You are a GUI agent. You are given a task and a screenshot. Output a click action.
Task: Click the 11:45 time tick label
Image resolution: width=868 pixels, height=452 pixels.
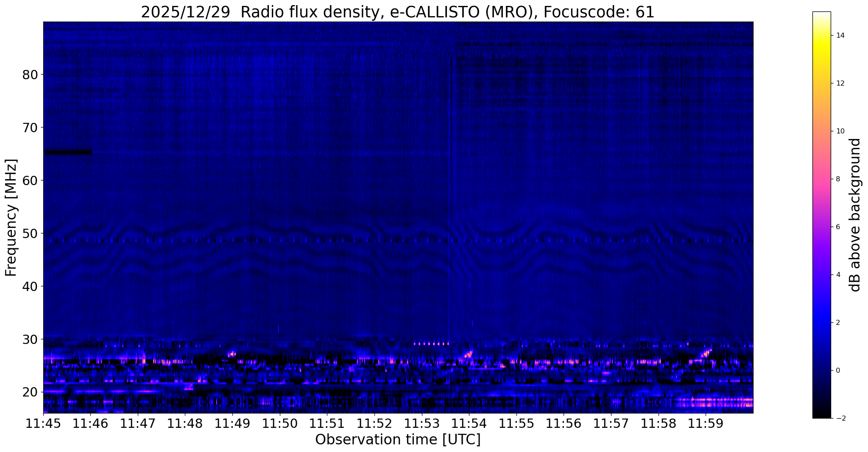click(x=43, y=423)
